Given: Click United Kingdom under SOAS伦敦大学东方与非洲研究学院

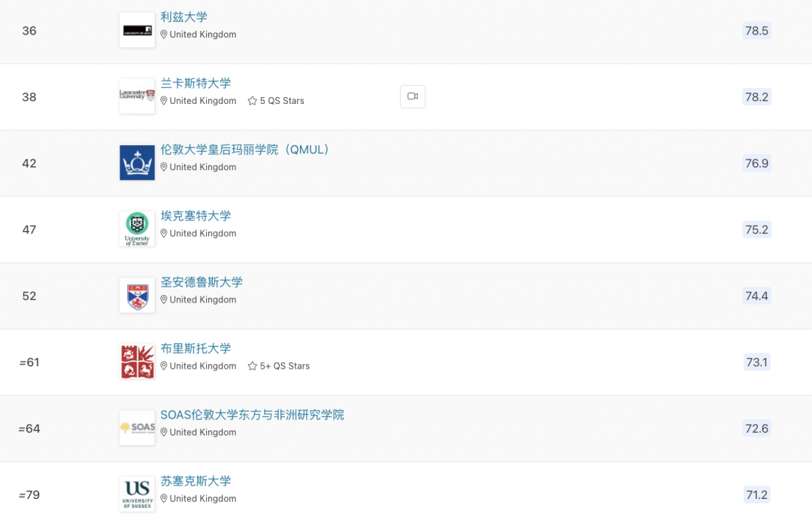Looking at the screenshot, I should tap(203, 433).
